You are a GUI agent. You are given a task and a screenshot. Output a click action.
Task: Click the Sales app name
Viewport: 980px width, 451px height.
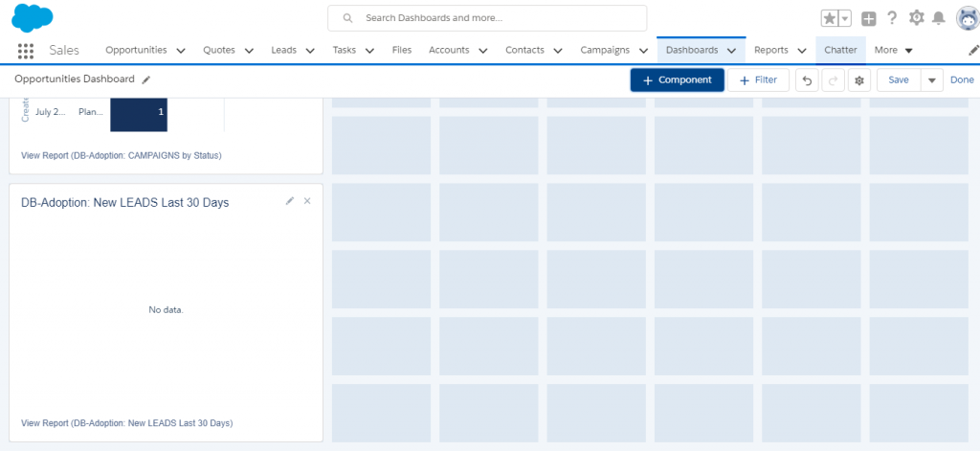[x=64, y=50]
